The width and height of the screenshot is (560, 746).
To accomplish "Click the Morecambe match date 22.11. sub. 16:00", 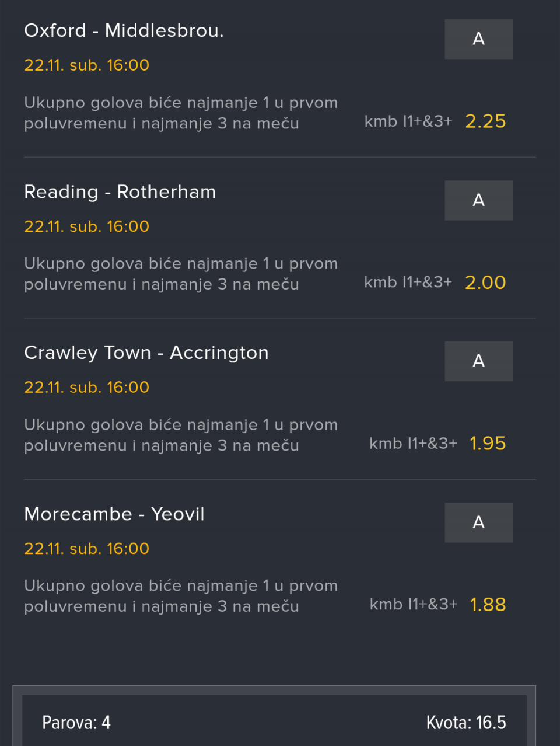I will (x=86, y=549).
